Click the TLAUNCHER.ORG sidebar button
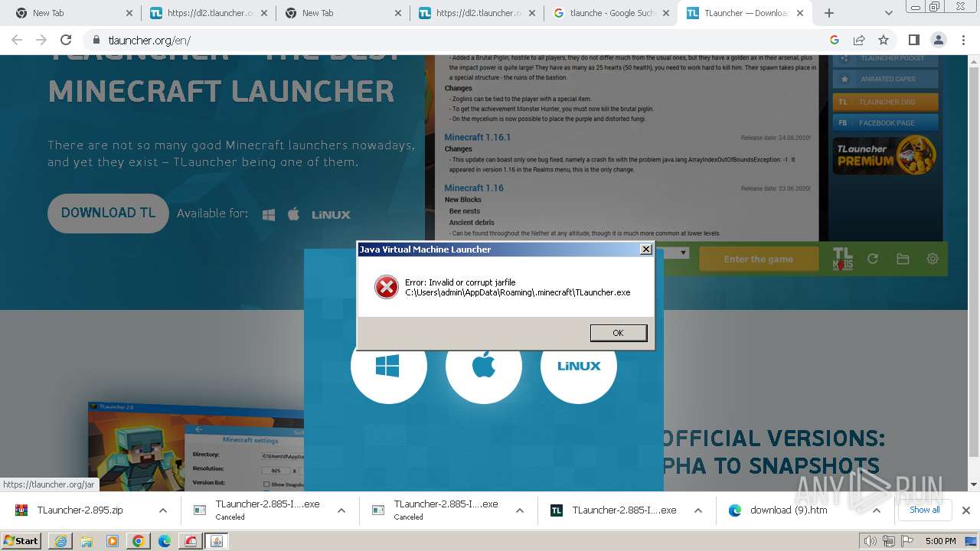This screenshot has width=980, height=551. (885, 102)
